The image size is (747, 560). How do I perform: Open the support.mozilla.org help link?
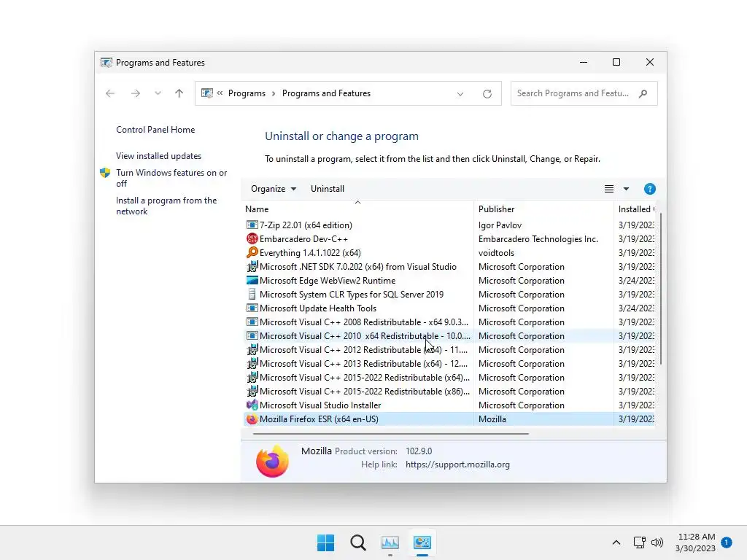coord(457,464)
